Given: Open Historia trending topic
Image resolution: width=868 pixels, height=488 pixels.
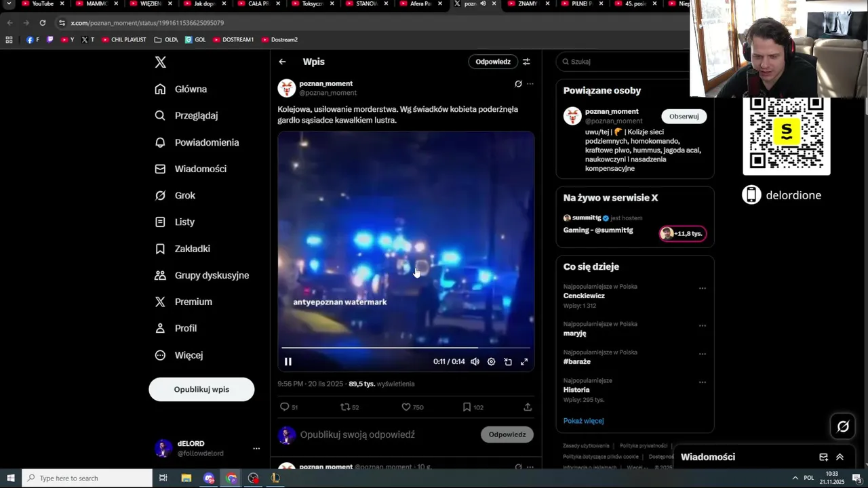Looking at the screenshot, I should click(576, 390).
